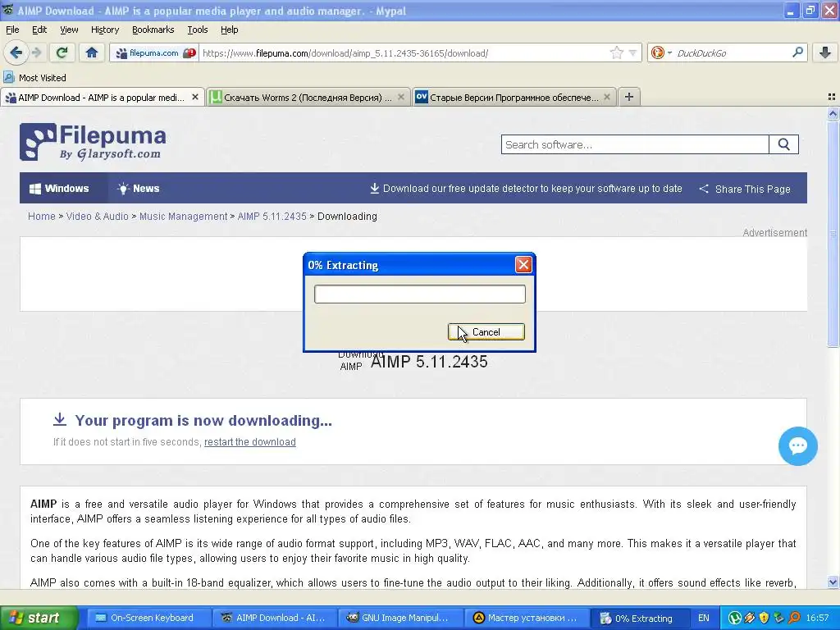
Task: Click the extraction progress bar
Action: coord(419,294)
